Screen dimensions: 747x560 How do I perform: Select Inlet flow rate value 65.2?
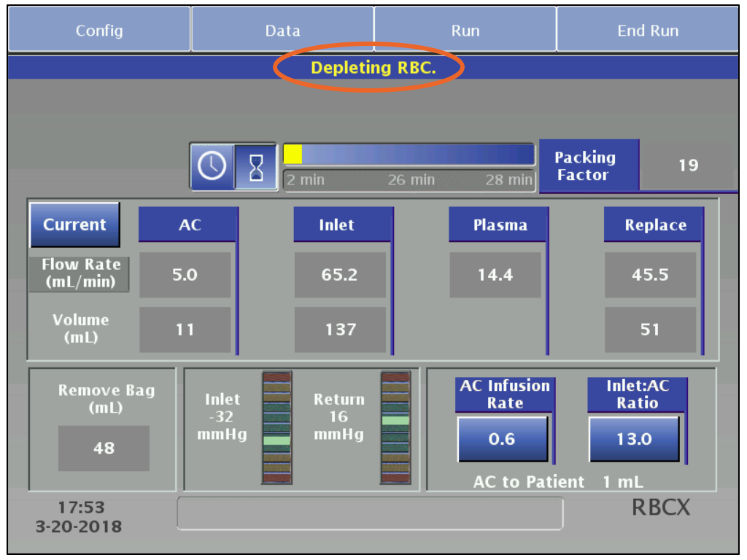point(340,275)
